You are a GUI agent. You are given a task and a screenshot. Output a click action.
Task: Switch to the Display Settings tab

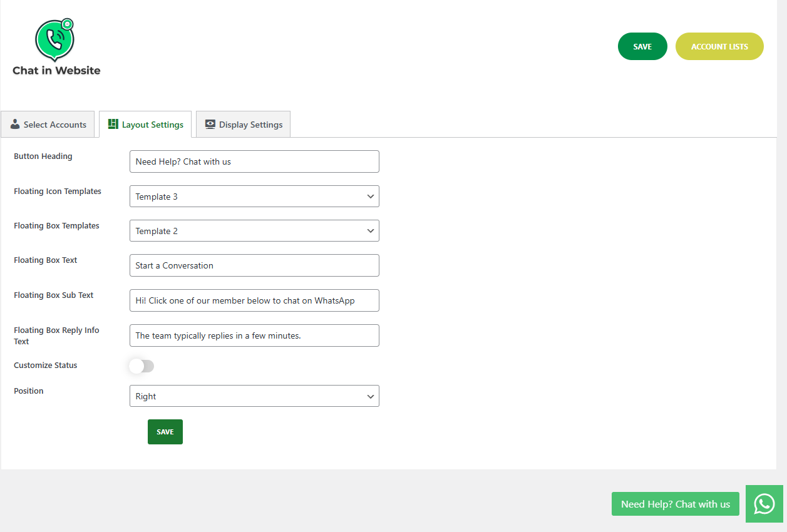click(243, 125)
